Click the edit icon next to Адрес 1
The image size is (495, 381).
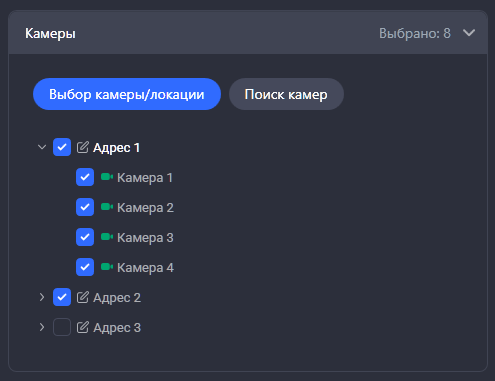click(x=83, y=147)
